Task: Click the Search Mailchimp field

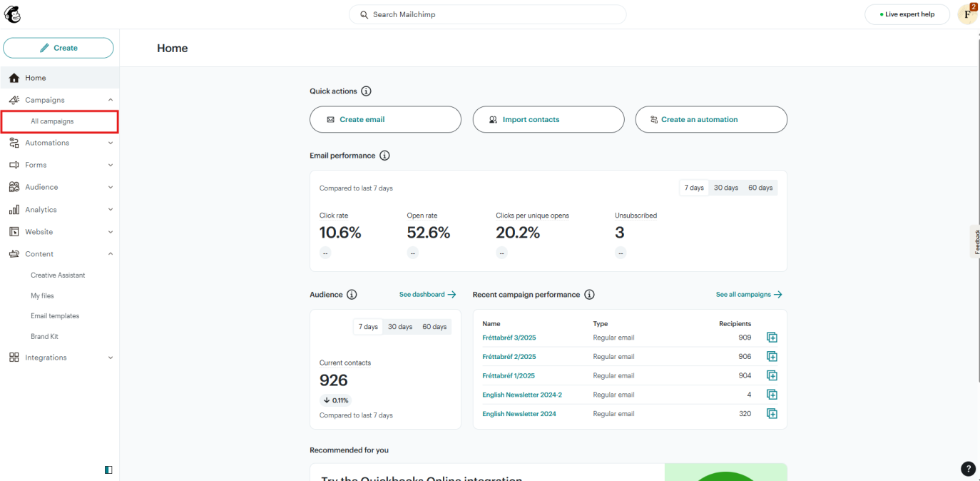Action: (487, 14)
